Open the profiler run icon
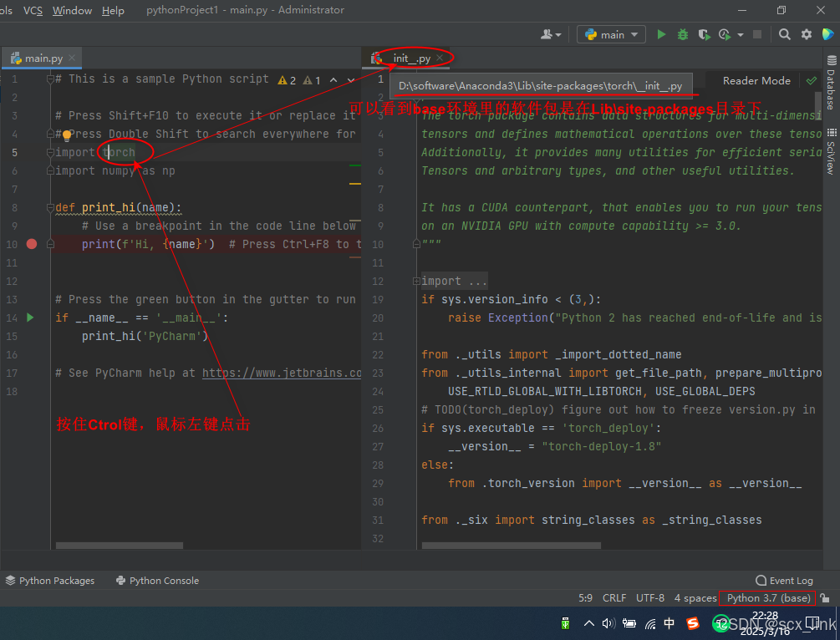Viewport: 840px width, 640px height. [x=725, y=35]
